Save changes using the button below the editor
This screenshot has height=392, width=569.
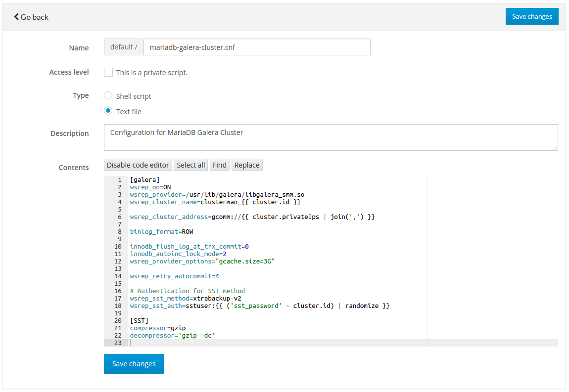pos(134,364)
